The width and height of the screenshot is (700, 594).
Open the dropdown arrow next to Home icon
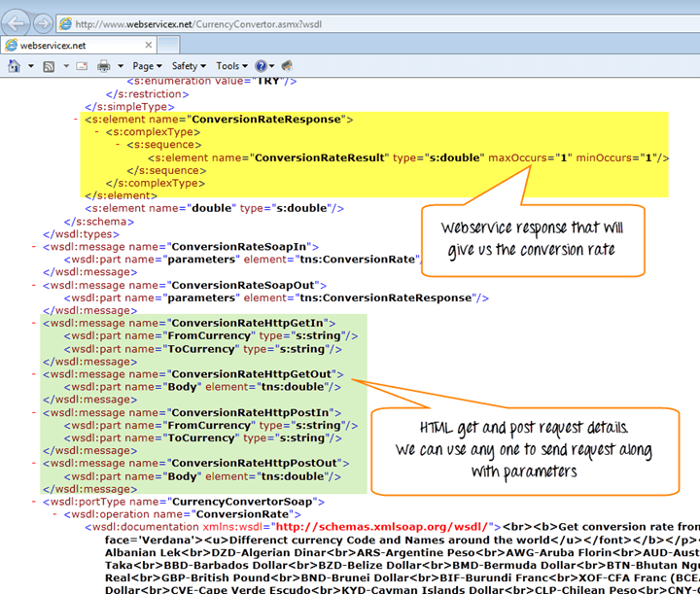coord(31,66)
